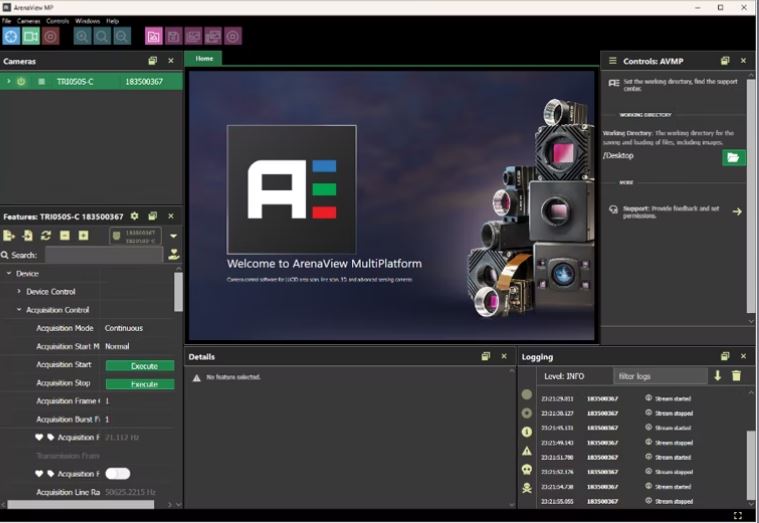Delete logs with the trash icon
The width and height of the screenshot is (759, 523).
[x=737, y=376]
